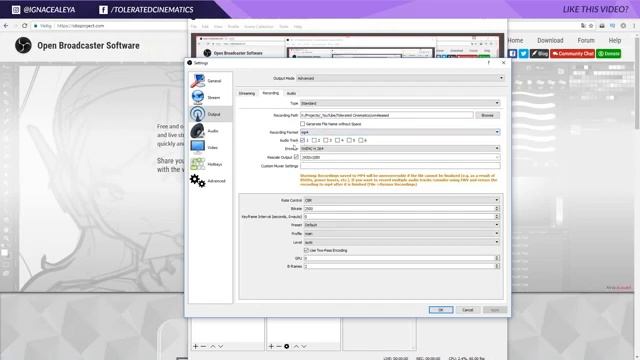Image resolution: width=640 pixels, height=360 pixels.
Task: Select the Output settings antenna icon
Action: coord(198,114)
